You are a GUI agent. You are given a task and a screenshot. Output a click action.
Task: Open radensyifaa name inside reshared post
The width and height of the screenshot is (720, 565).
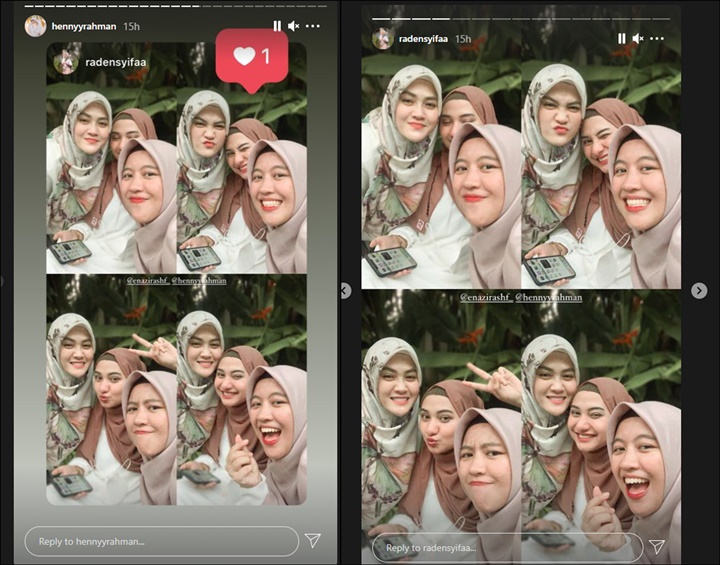tap(116, 62)
